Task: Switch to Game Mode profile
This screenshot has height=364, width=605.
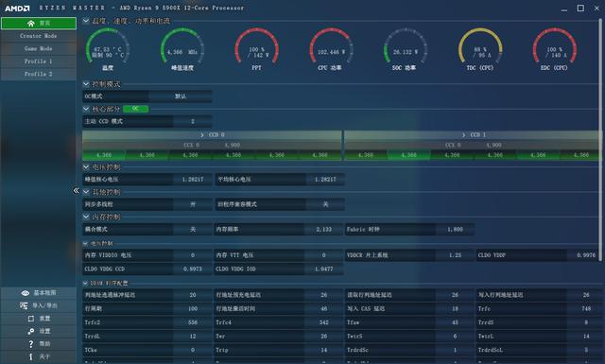Action: 39,48
